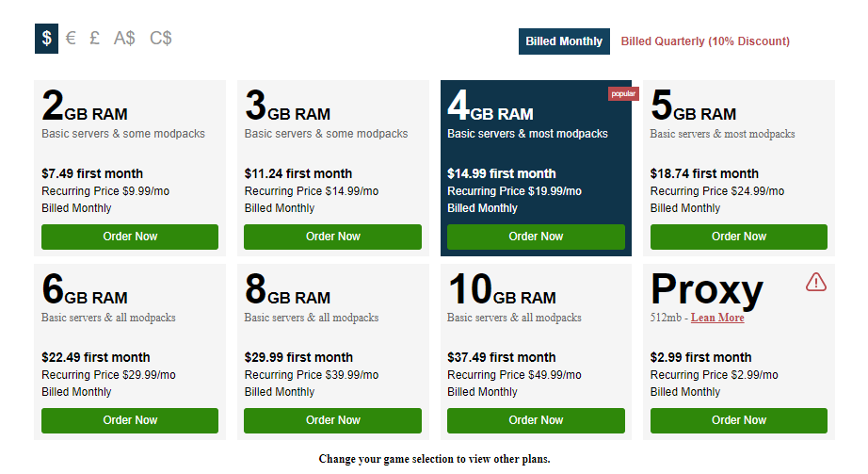Screen dimensions: 868x474
Task: Choose Australian dollar A$ currency
Action: [x=124, y=39]
